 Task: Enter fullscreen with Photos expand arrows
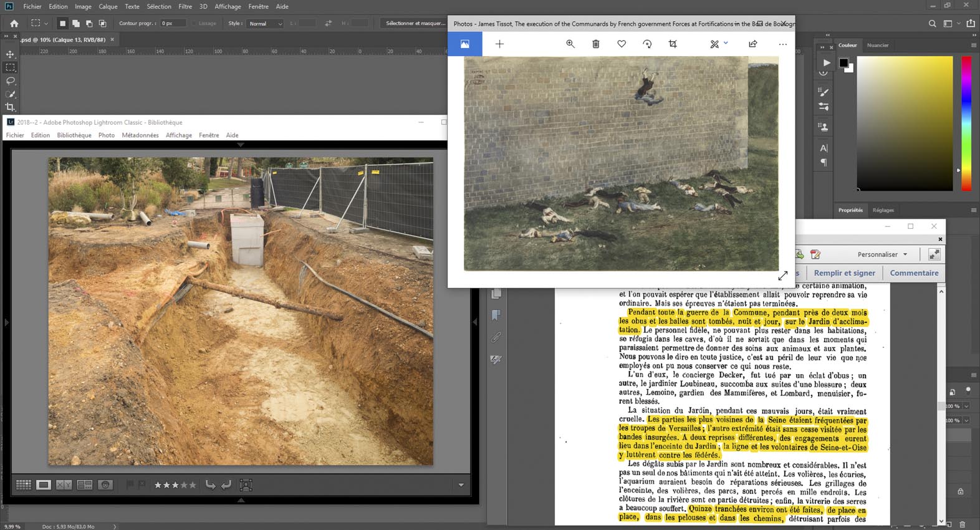pos(783,275)
